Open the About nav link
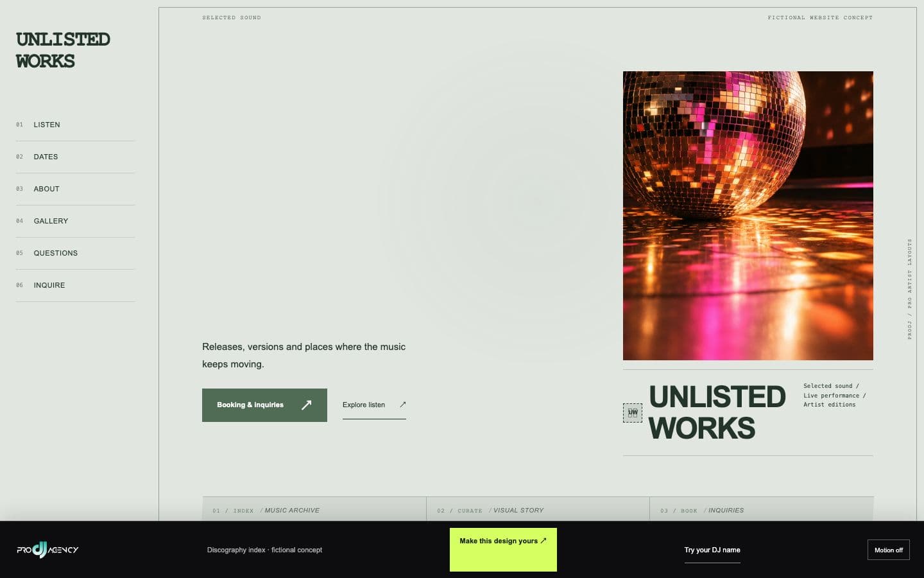 click(x=75, y=189)
